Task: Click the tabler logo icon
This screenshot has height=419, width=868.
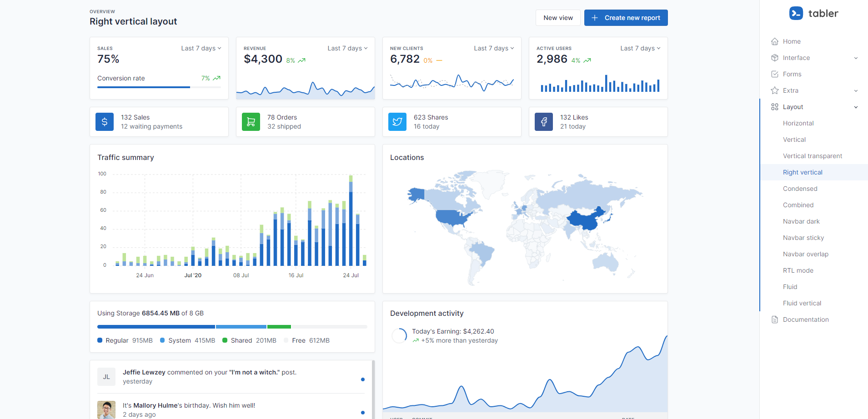Action: pos(796,13)
